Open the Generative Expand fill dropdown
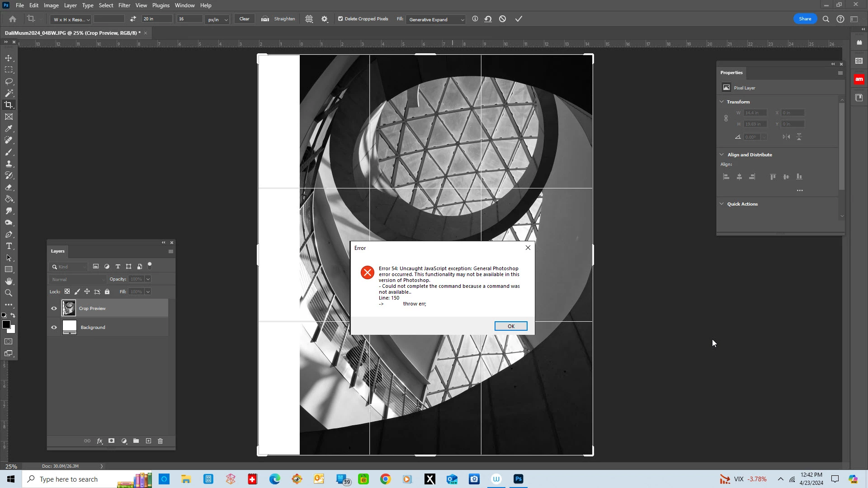 pos(436,19)
